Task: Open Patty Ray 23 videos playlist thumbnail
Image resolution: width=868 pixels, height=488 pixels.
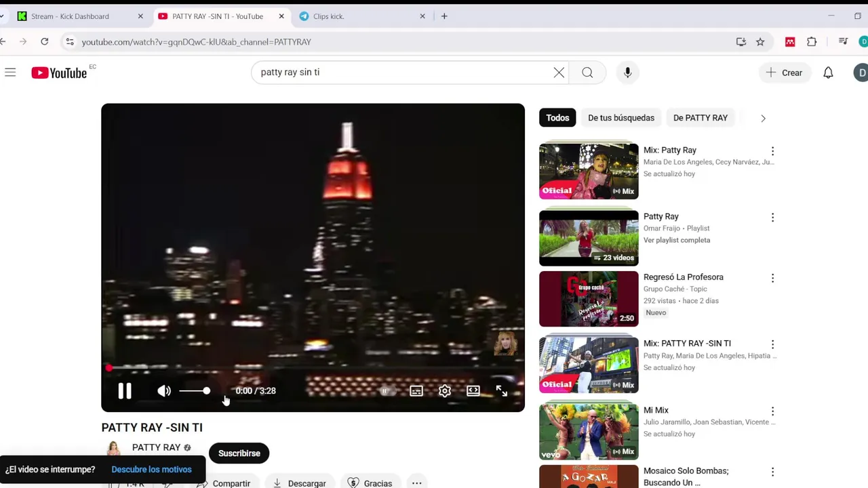Action: click(589, 238)
